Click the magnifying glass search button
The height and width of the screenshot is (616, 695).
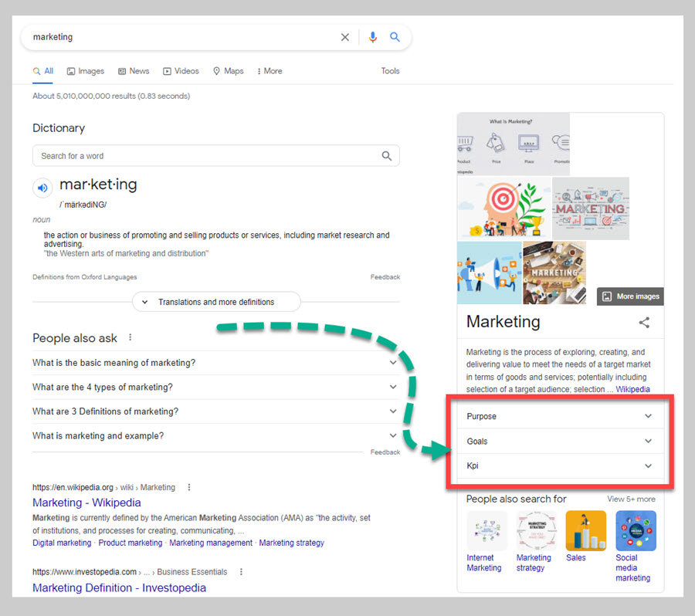tap(395, 37)
